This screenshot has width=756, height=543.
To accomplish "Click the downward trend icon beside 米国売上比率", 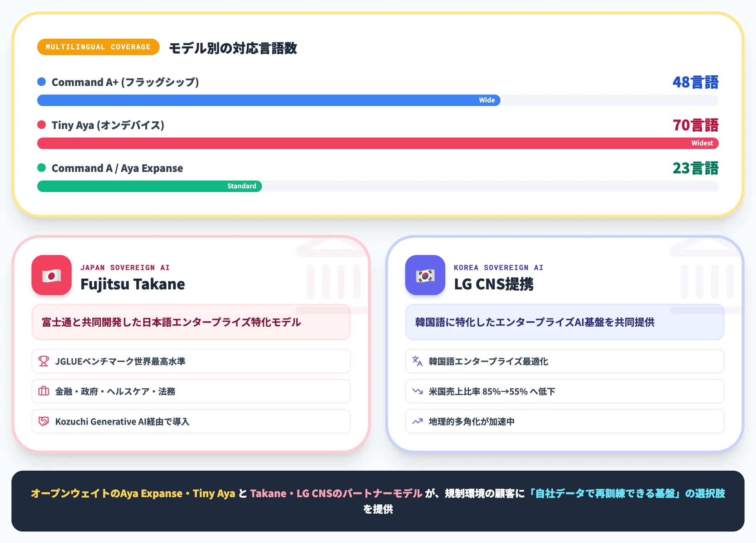I will [417, 391].
